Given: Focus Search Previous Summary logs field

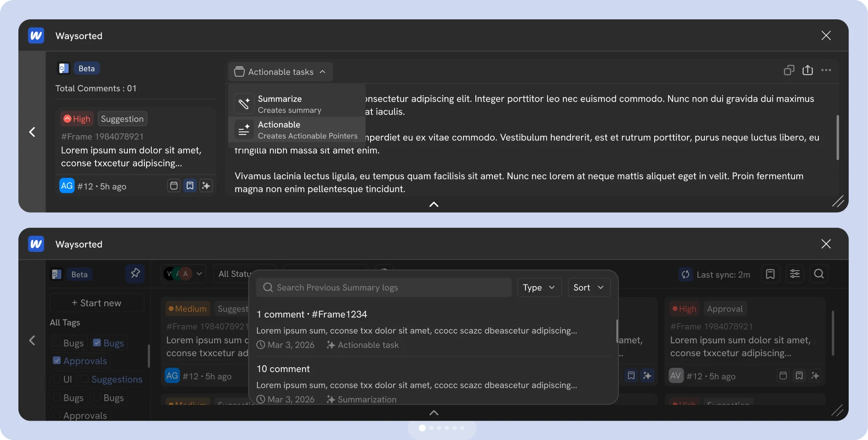Looking at the screenshot, I should coord(384,287).
